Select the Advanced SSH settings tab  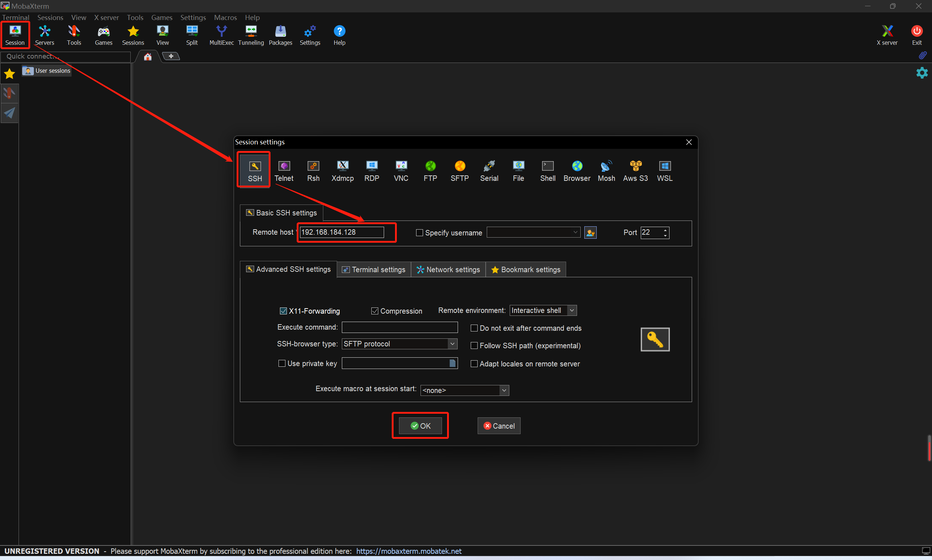[x=288, y=269]
